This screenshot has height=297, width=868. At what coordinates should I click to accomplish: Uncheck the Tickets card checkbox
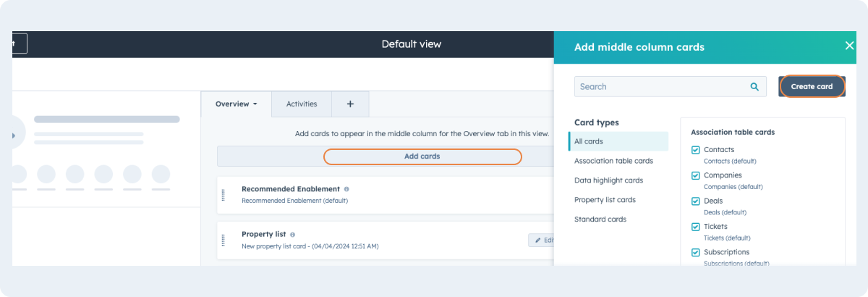click(x=695, y=227)
